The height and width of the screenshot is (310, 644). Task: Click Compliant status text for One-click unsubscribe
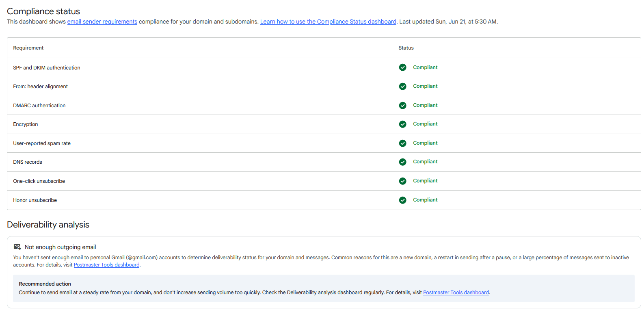[x=425, y=181]
